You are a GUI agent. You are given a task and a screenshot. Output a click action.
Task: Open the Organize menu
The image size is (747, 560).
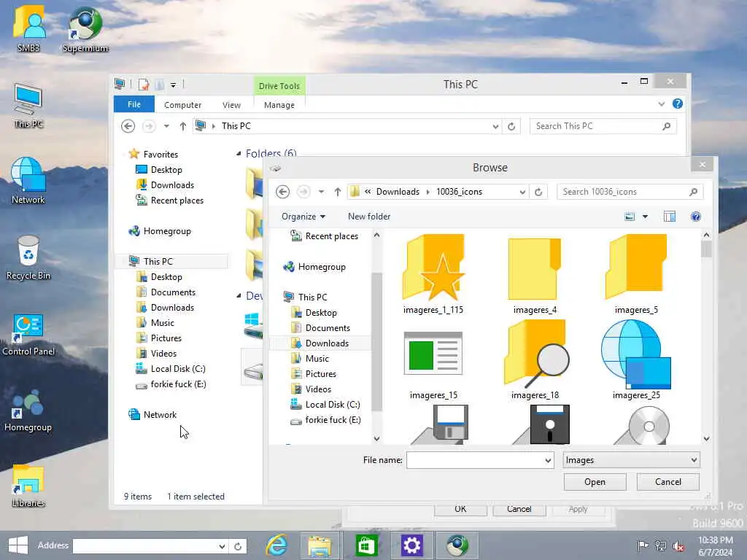coord(303,217)
